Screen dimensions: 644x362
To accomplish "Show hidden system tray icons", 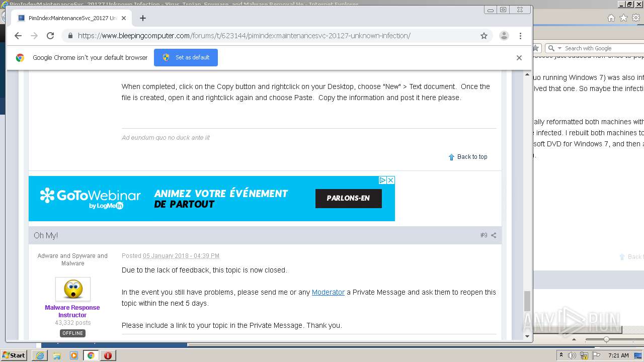I will coord(561,355).
